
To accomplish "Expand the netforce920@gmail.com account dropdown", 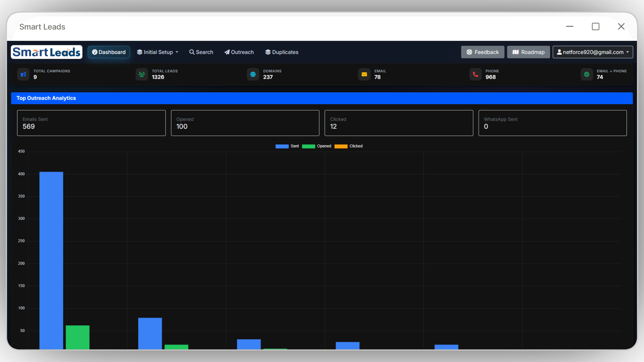I will pyautogui.click(x=593, y=52).
